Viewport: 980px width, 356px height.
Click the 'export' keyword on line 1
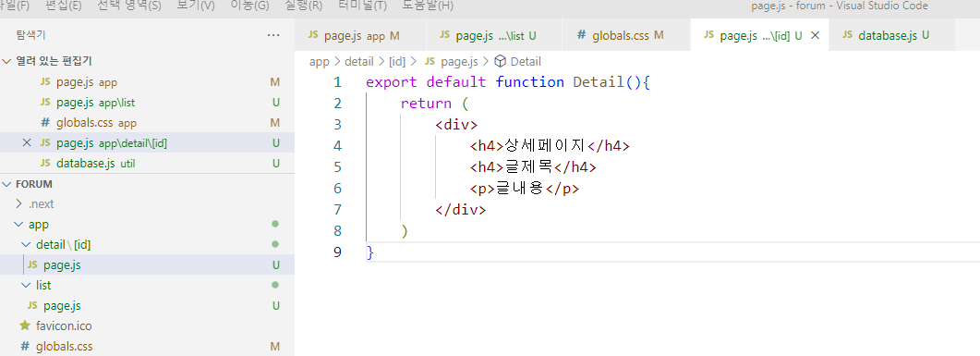pos(392,82)
